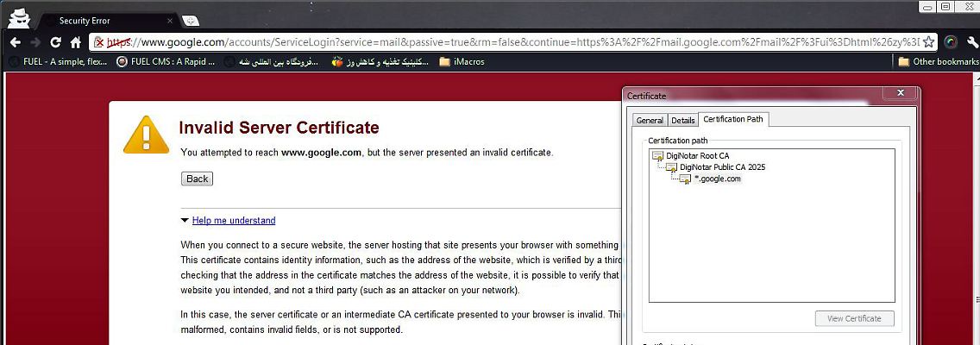Open a new tab with the plus button
The width and height of the screenshot is (980, 345).
click(191, 20)
